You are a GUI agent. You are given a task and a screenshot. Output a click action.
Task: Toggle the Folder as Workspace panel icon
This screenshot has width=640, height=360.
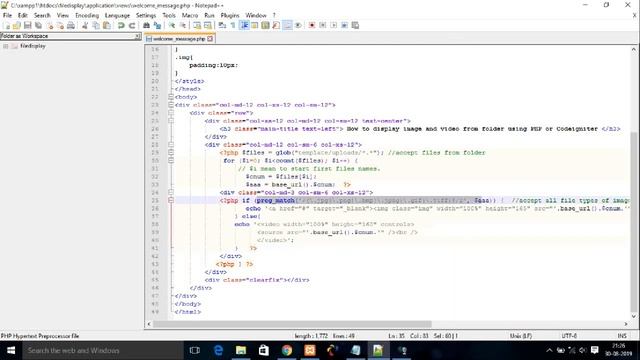tap(287, 25)
